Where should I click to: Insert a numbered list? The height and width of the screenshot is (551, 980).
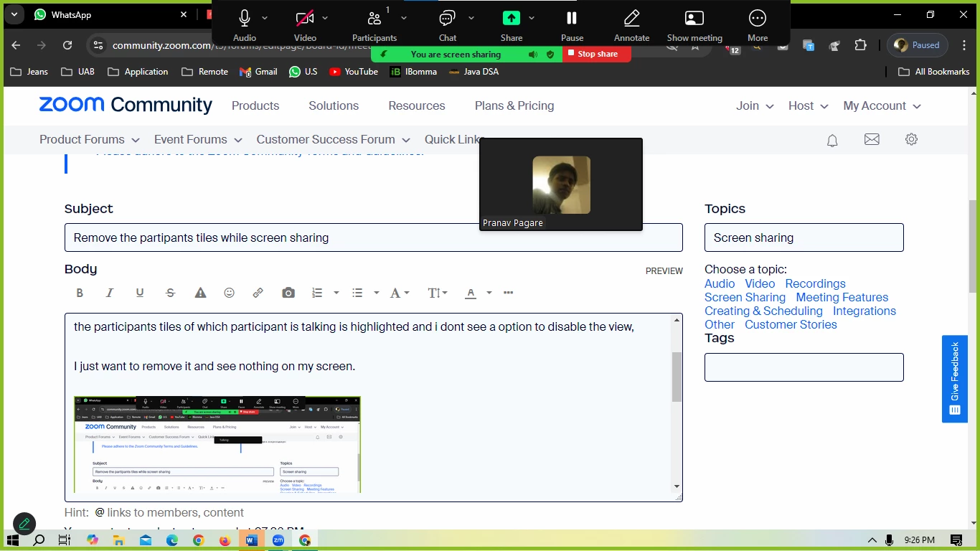point(317,293)
